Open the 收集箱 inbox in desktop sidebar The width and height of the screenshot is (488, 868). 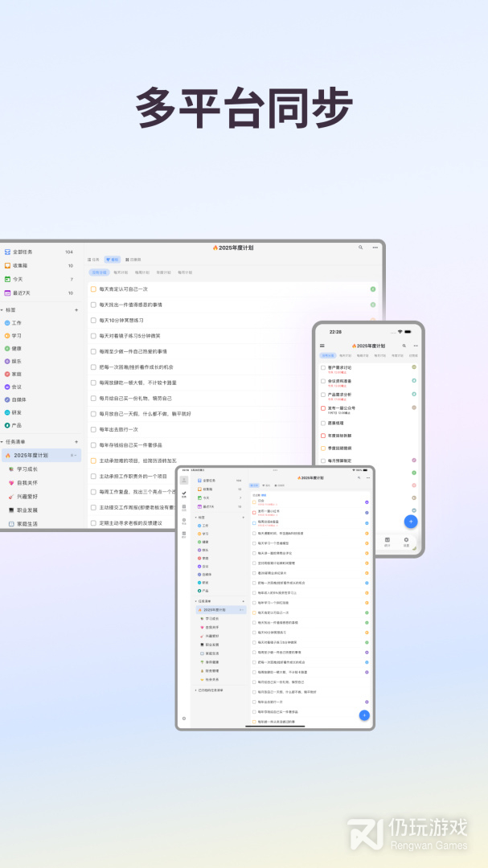23,265
